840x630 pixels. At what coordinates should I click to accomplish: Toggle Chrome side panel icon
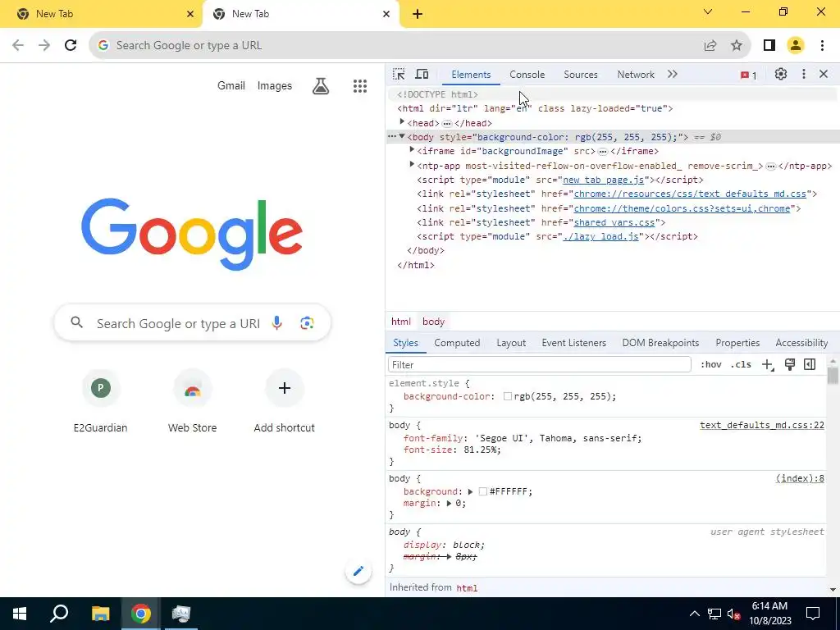[x=769, y=46]
